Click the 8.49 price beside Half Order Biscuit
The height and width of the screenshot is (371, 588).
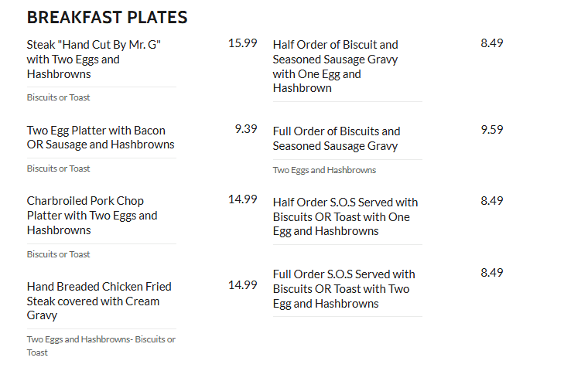click(492, 43)
